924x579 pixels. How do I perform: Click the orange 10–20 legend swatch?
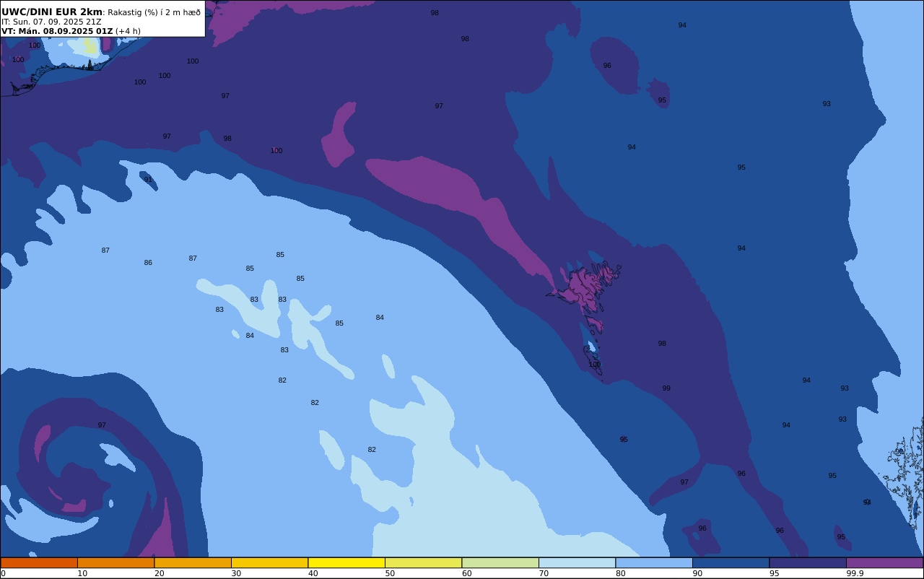(115, 562)
